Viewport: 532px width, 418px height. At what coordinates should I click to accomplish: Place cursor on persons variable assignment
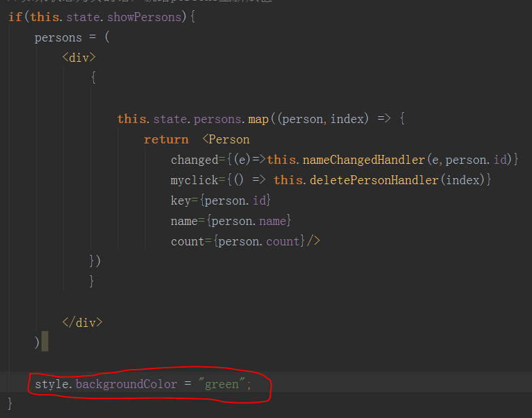click(58, 37)
